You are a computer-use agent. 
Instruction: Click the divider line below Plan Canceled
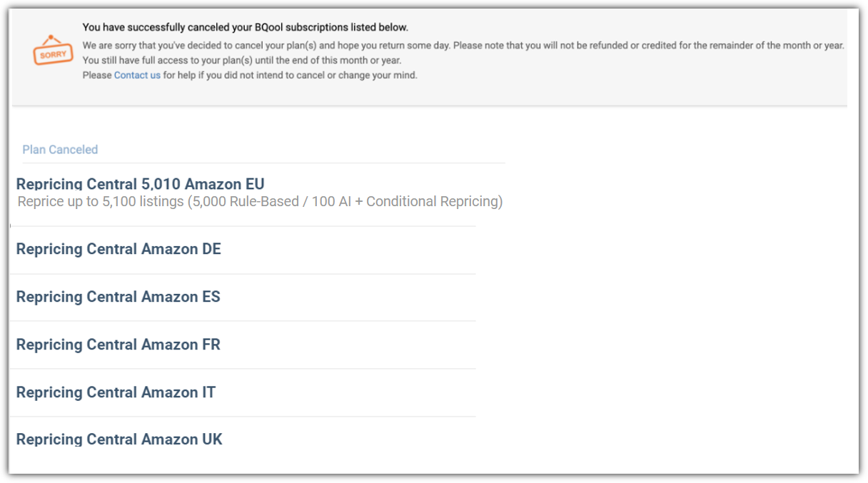pos(263,163)
